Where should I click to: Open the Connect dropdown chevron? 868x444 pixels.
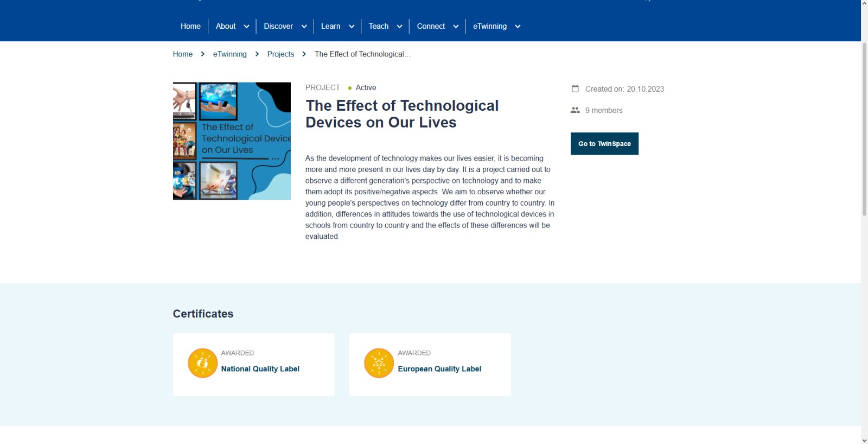(x=456, y=27)
